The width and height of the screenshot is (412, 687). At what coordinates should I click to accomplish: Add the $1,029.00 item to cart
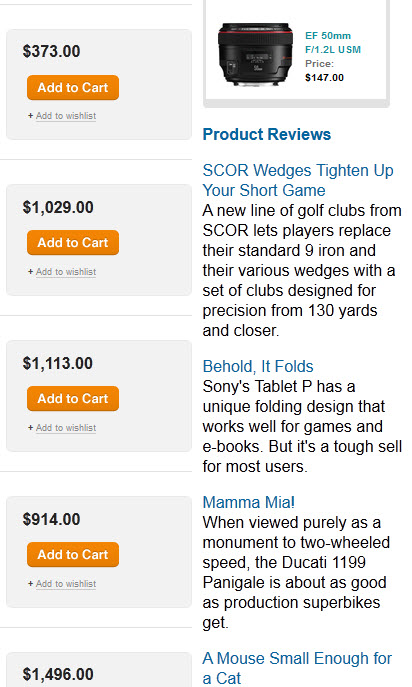tap(73, 243)
